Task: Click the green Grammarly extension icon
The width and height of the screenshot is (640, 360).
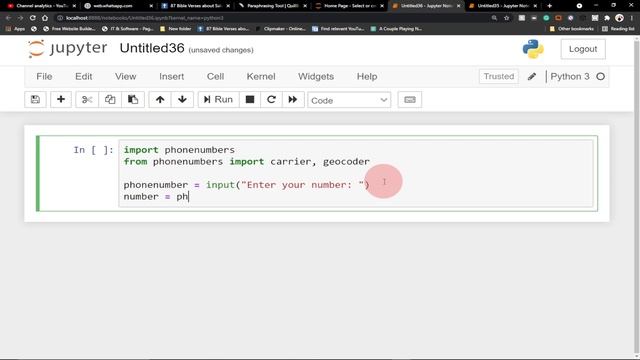Action: coord(546,18)
